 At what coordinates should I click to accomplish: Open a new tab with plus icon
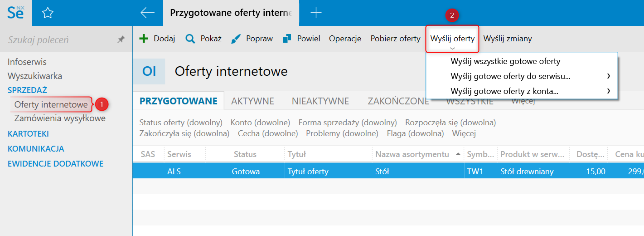pyautogui.click(x=316, y=13)
